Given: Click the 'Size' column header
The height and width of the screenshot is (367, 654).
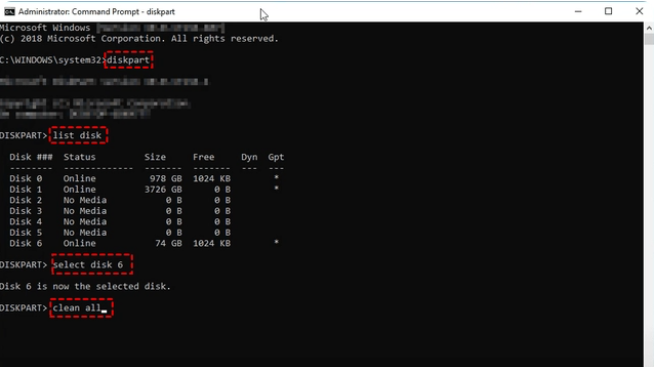Looking at the screenshot, I should (x=155, y=157).
